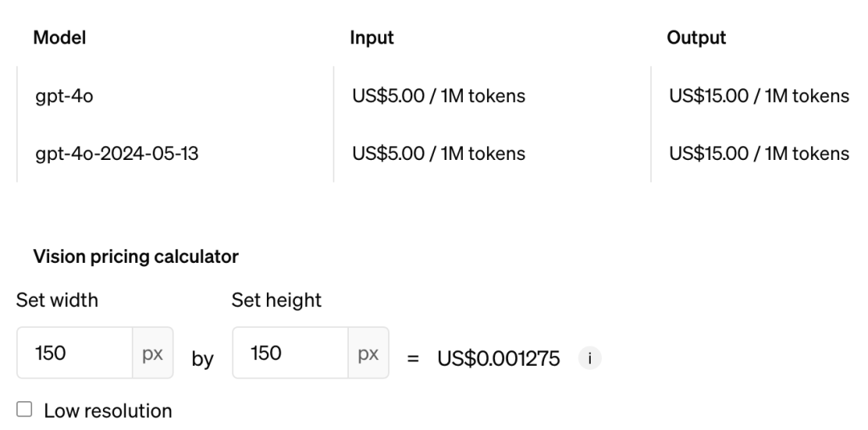The image size is (868, 430).
Task: Click the gpt-4o-2024-05-13 input price cell
Action: [439, 153]
